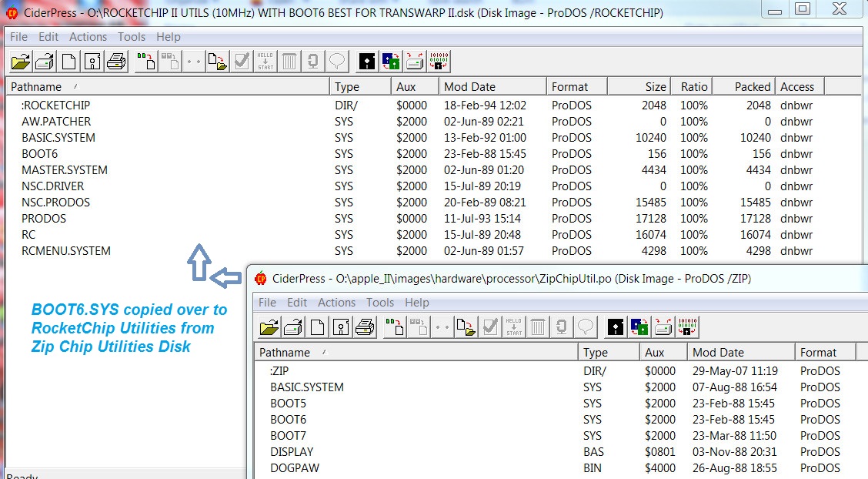Sort by Pathname column in ROCKETCHIP window

pyautogui.click(x=169, y=86)
